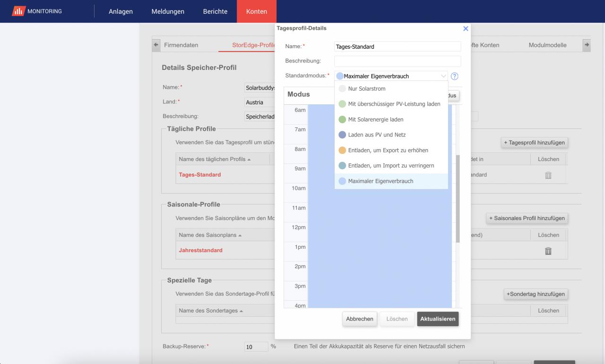Click + Tagesprofil hinzufügen
This screenshot has height=364, width=605.
tap(535, 143)
